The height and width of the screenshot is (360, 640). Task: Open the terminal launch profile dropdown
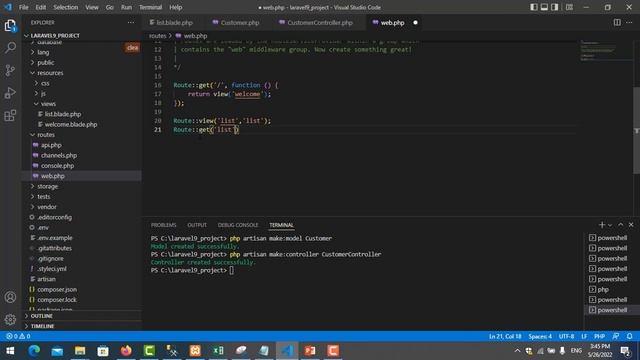pyautogui.click(x=610, y=225)
